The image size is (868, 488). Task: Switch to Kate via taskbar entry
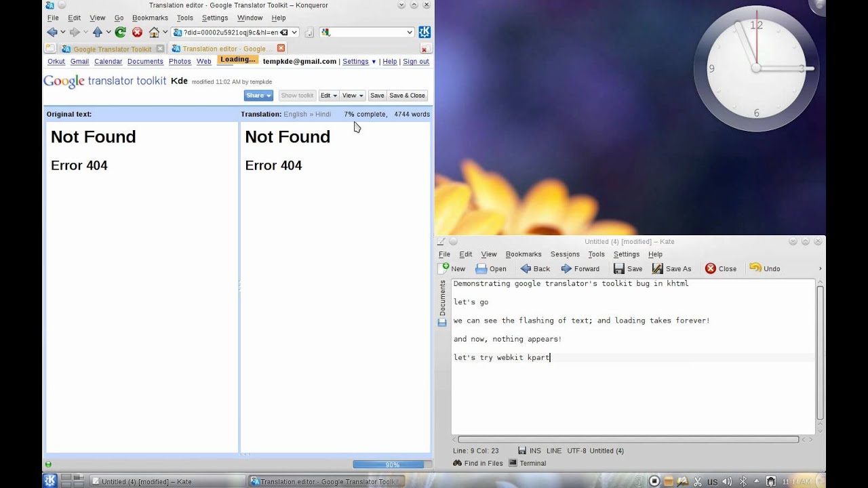pyautogui.click(x=167, y=481)
